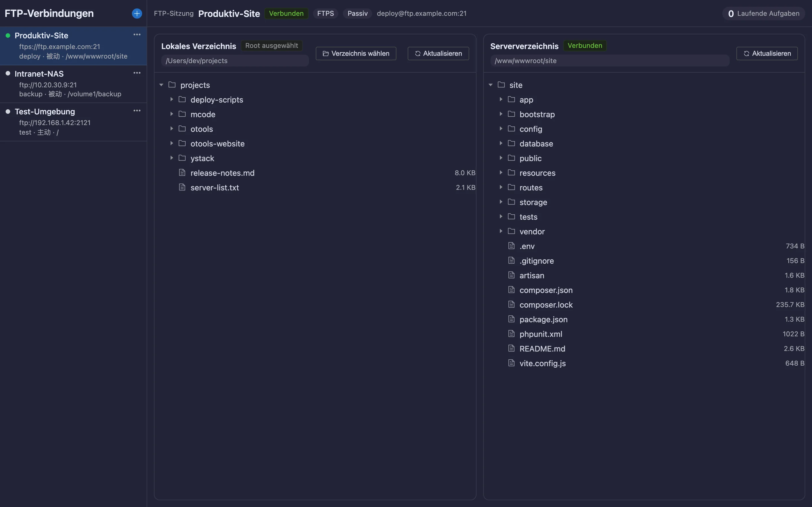Click the .env file icon on server

[x=511, y=246]
